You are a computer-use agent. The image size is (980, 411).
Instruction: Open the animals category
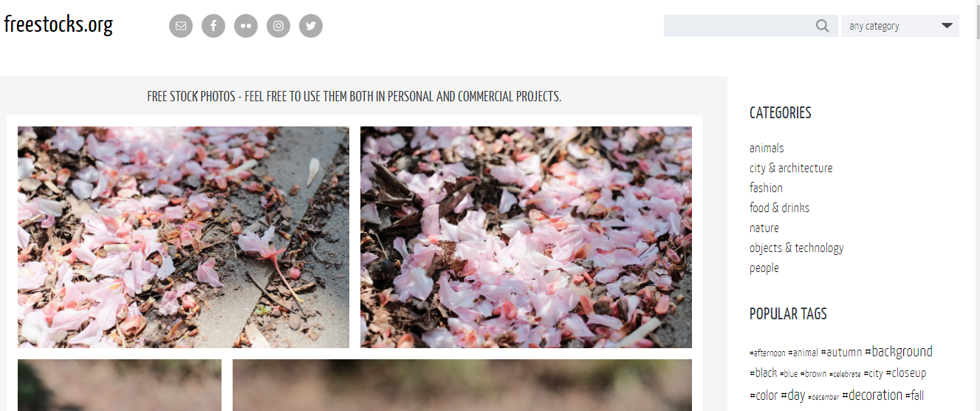767,148
